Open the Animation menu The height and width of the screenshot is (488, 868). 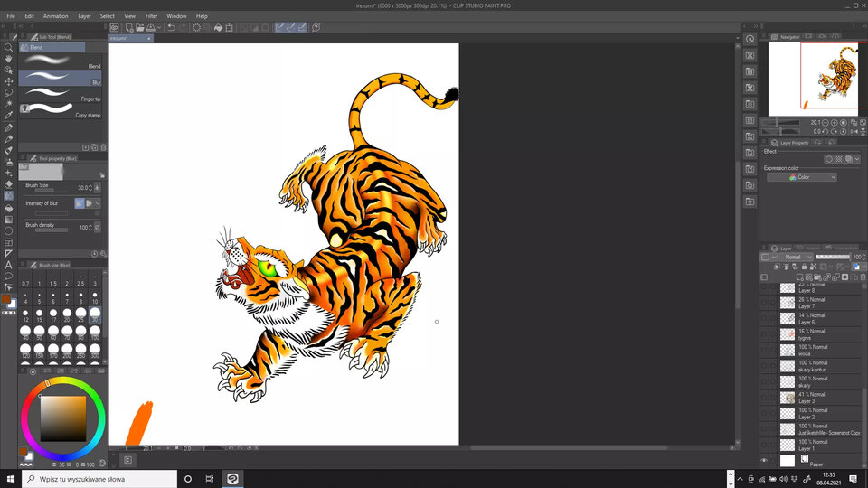56,16
